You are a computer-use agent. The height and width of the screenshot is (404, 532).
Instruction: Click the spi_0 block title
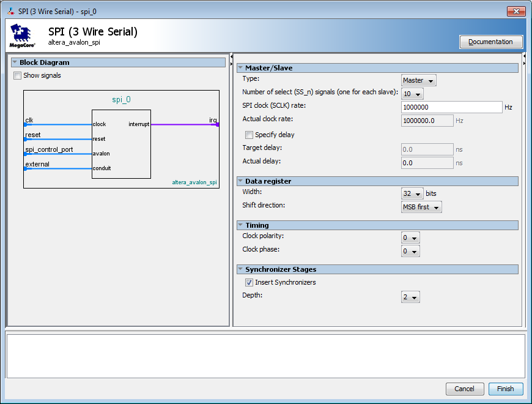point(121,100)
